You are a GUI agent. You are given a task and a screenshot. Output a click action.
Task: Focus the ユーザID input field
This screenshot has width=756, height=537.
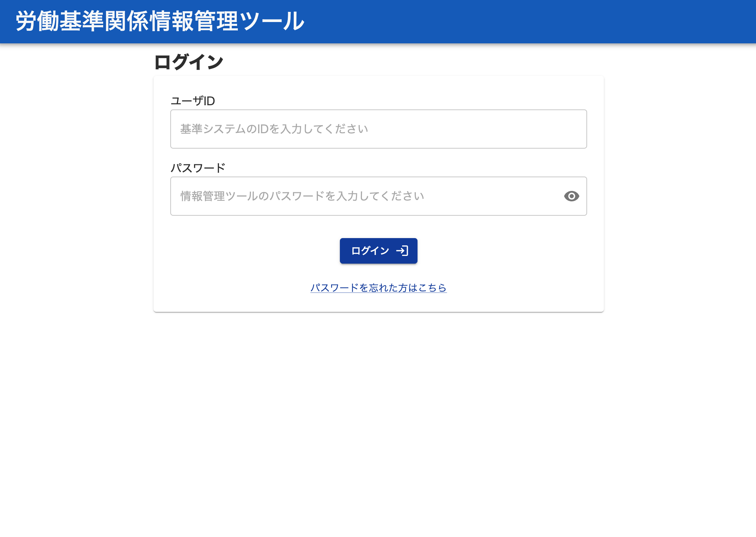378,129
